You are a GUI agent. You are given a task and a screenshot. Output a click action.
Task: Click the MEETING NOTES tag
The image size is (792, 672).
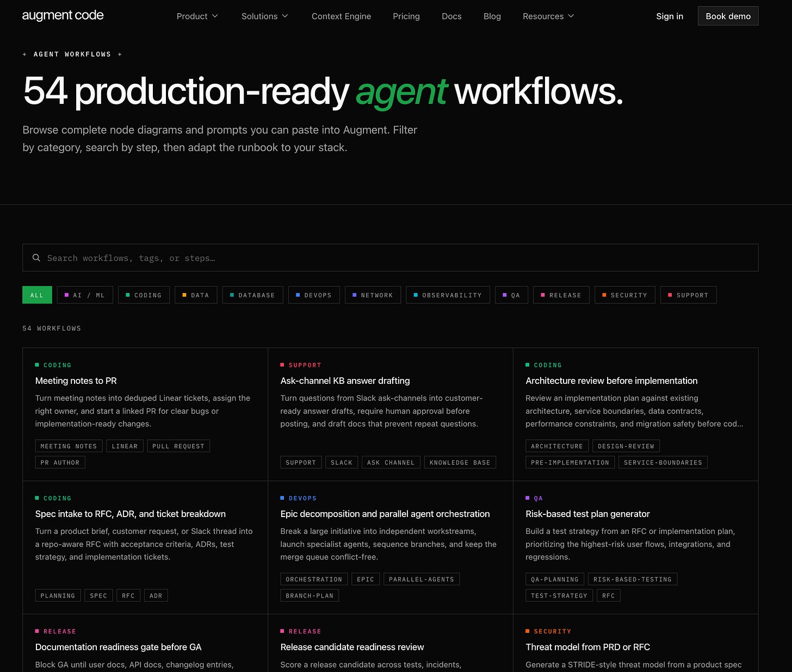point(69,446)
